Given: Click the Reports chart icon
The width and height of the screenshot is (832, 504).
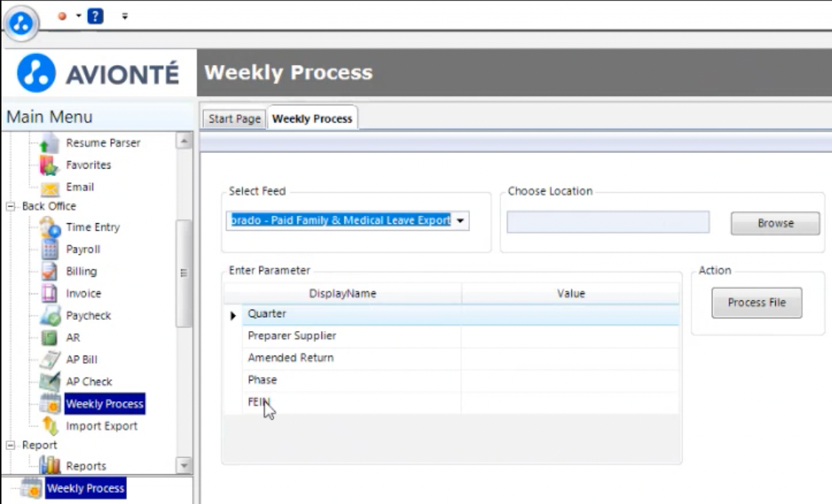Looking at the screenshot, I should pyautogui.click(x=50, y=466).
